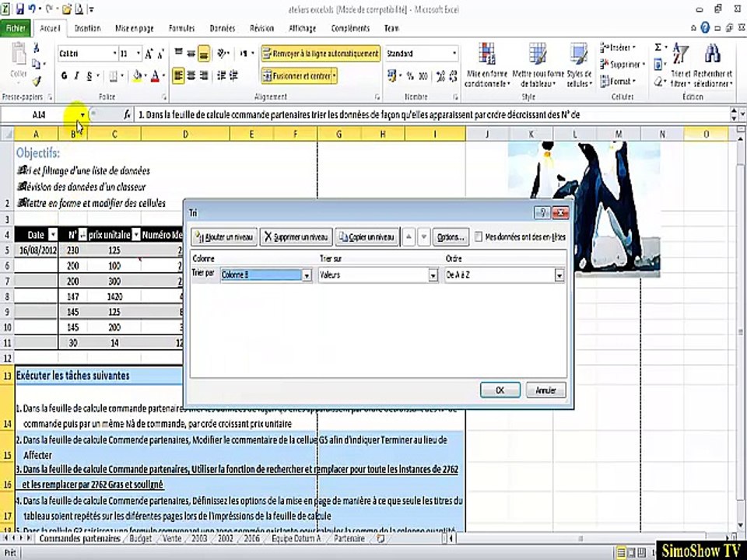Open the Insérer cells dropdown
This screenshot has height=560, width=747.
click(x=617, y=47)
